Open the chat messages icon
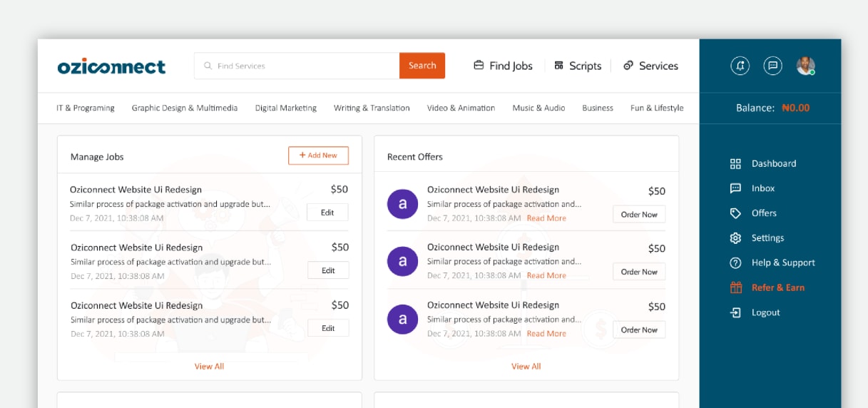 click(x=772, y=66)
